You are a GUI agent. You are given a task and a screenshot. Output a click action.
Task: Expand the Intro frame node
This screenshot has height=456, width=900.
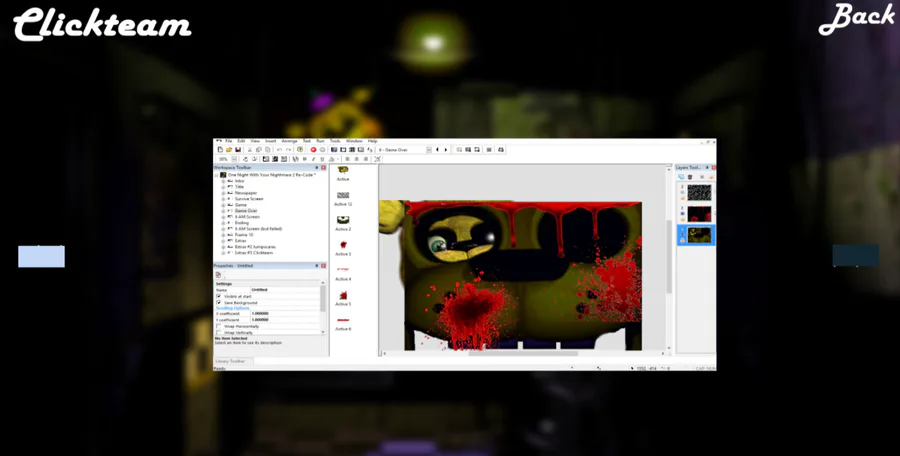coord(223,181)
